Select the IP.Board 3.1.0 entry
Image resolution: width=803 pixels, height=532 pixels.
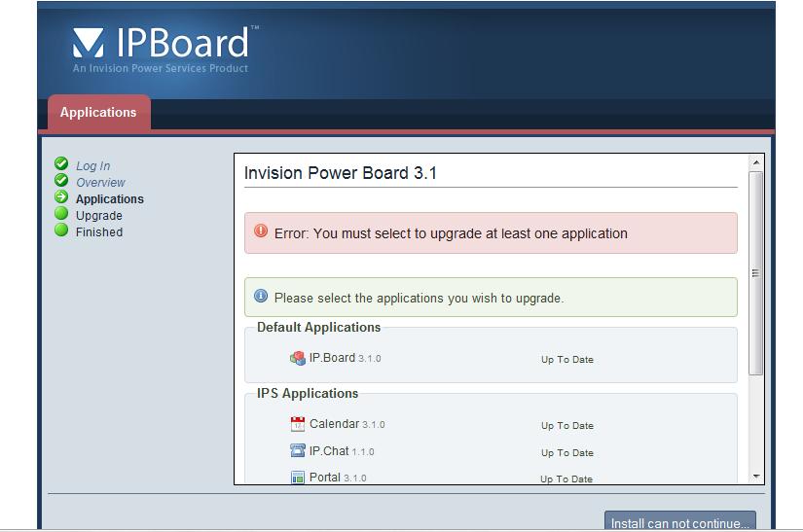(346, 358)
